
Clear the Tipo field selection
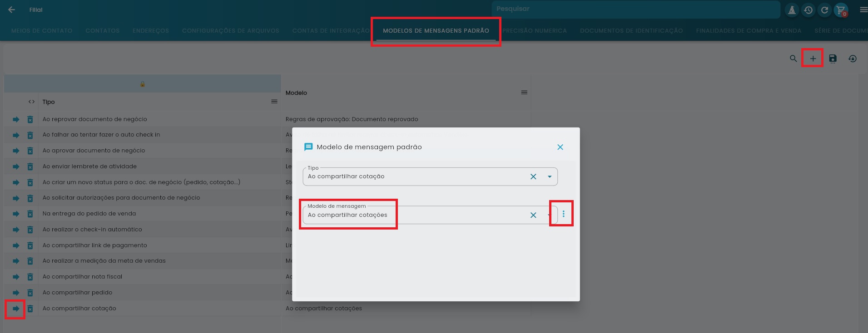click(x=533, y=176)
